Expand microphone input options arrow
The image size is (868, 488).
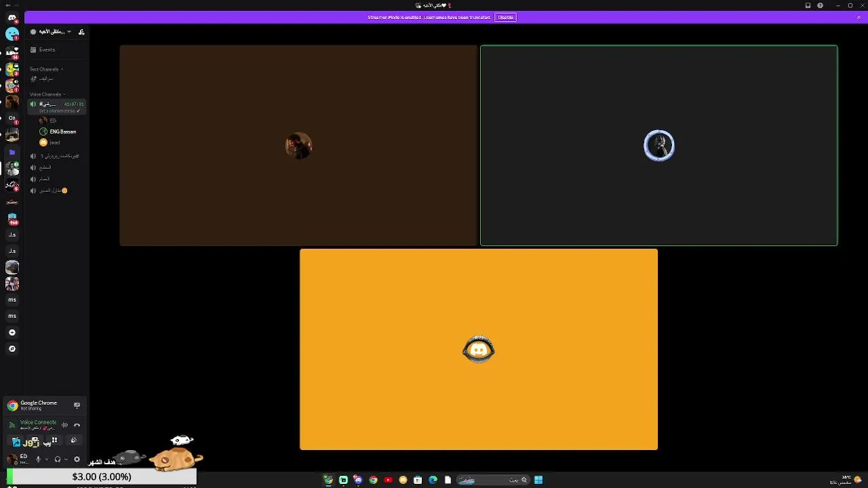[46, 459]
